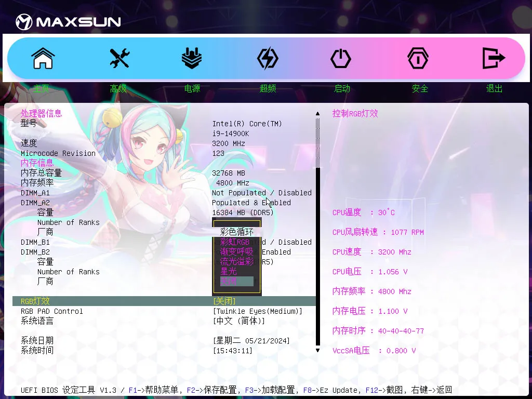The width and height of the screenshot is (532, 399).
Task: Click the 32768 MB memory value
Action: click(x=229, y=173)
